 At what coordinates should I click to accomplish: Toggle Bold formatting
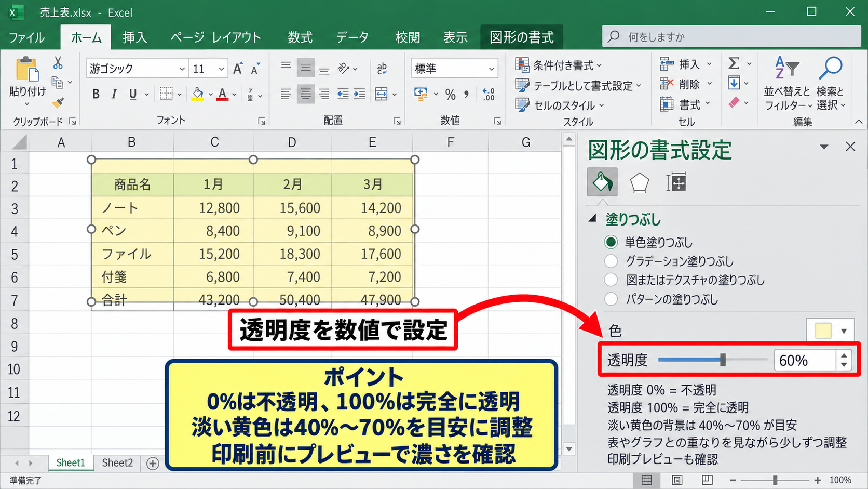tap(96, 94)
